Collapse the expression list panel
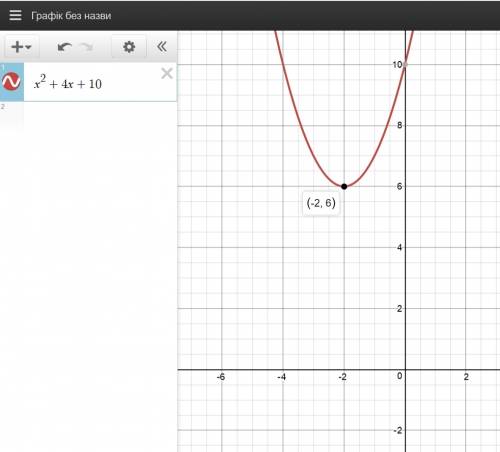The height and width of the screenshot is (452, 500). click(162, 46)
